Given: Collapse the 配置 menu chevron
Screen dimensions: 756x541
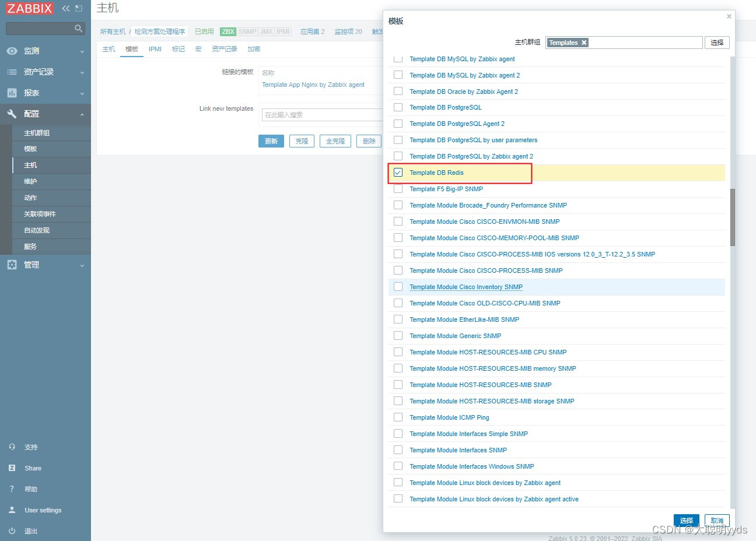Looking at the screenshot, I should pyautogui.click(x=82, y=114).
